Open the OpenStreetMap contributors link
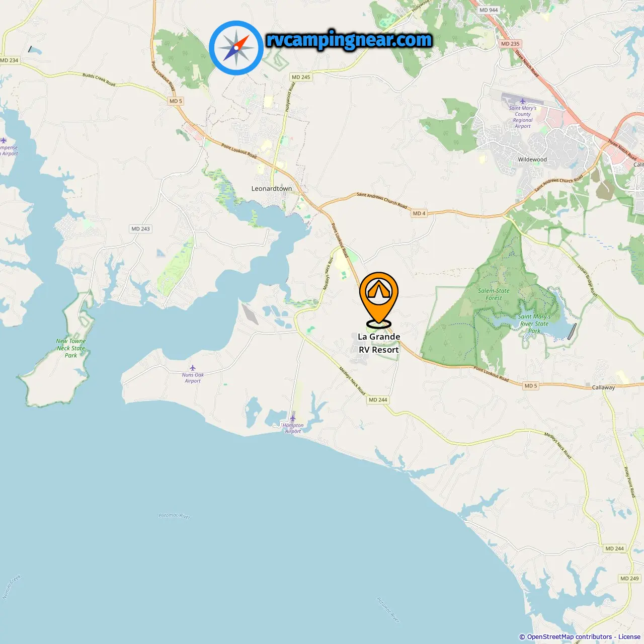Viewport: 644px width, 644px height. (x=570, y=637)
